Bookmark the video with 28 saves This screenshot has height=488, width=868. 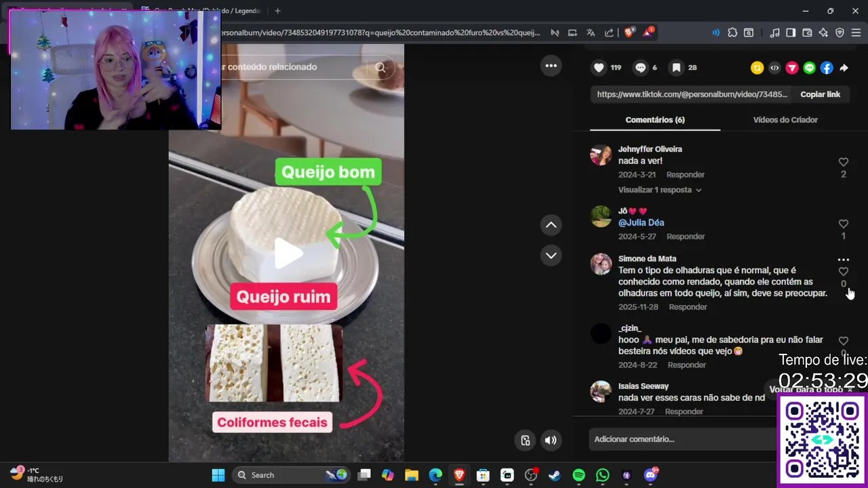(676, 68)
